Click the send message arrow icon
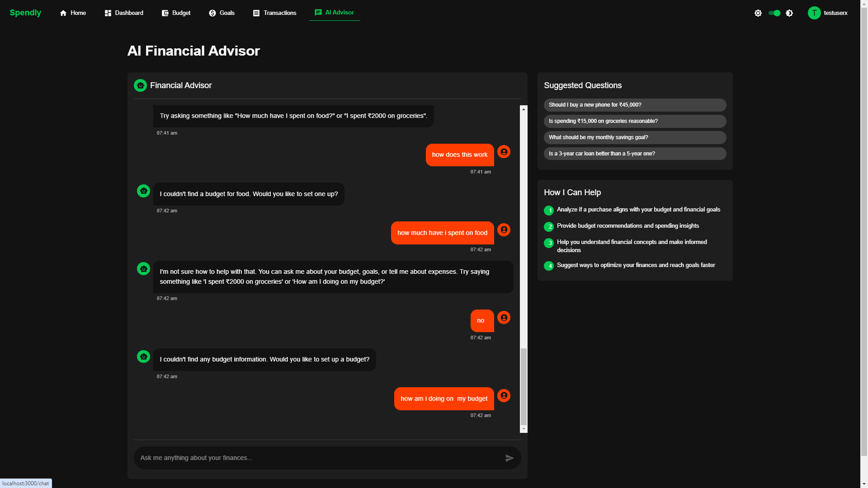868x488 pixels. click(509, 458)
